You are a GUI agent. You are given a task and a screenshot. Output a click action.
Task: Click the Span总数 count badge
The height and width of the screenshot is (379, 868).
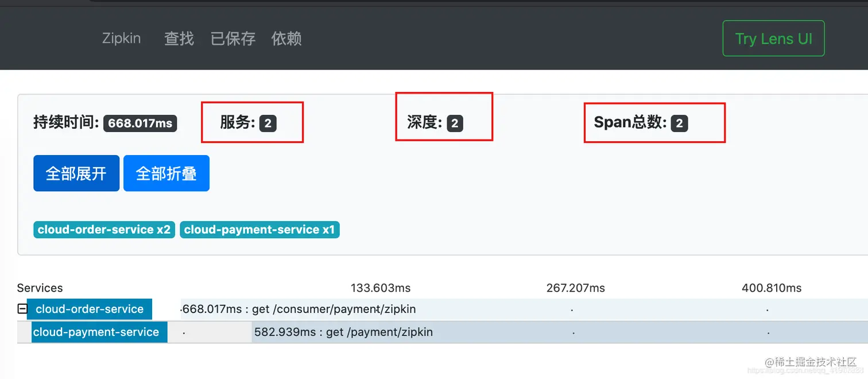point(679,123)
